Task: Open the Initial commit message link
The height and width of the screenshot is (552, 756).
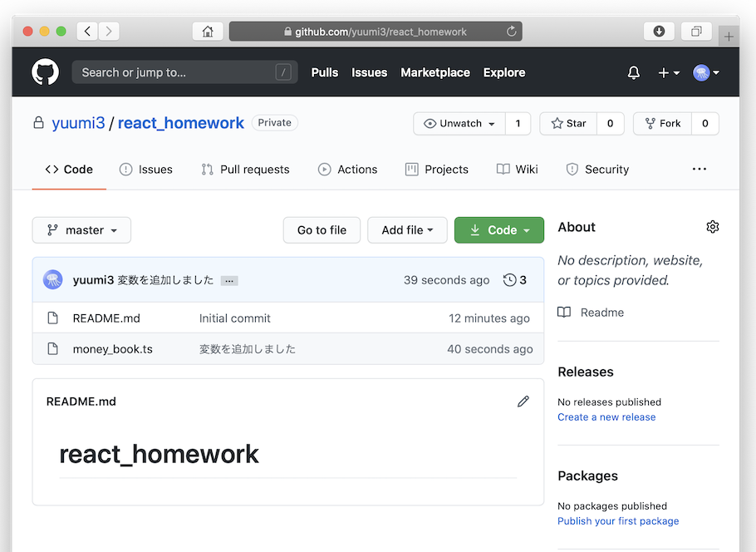Action: (235, 318)
